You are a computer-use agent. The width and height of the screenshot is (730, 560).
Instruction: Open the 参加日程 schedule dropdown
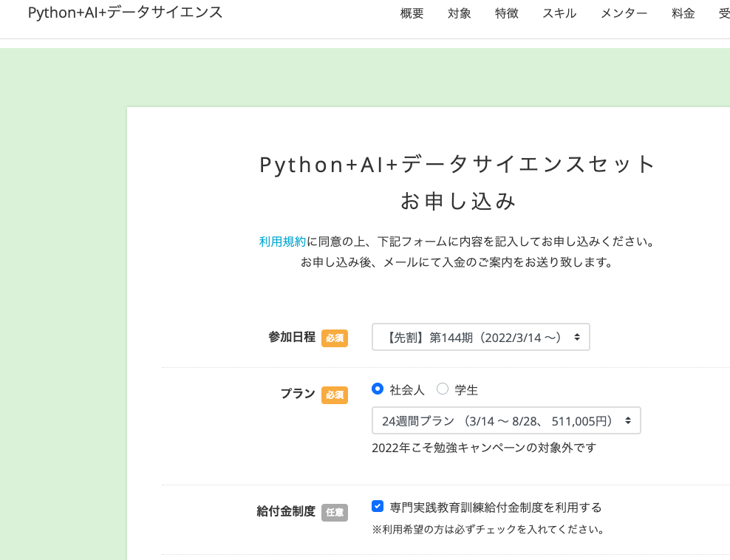point(480,337)
